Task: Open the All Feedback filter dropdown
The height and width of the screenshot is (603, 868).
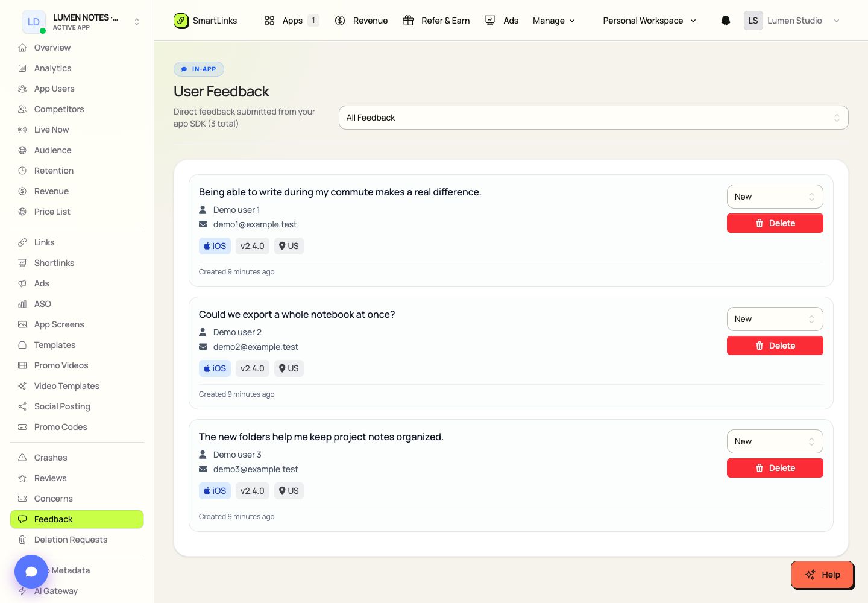Action: coord(593,118)
